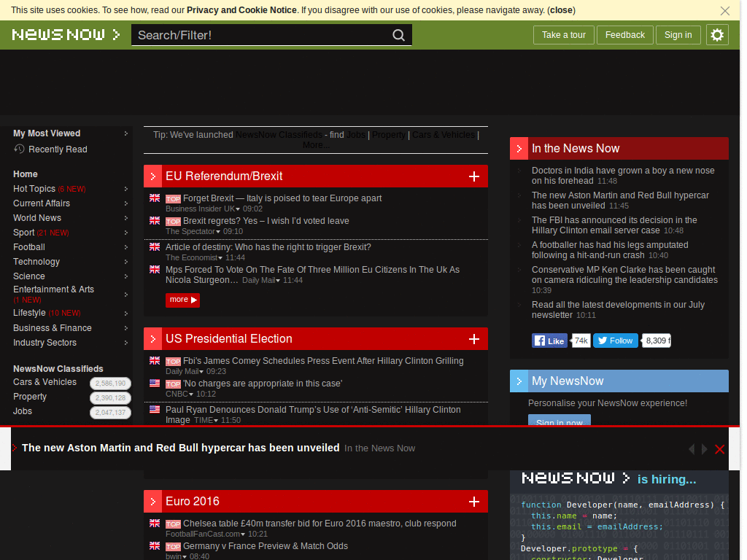The image size is (747, 560).
Task: Expand Current Affairs submenu arrow
Action: click(125, 203)
